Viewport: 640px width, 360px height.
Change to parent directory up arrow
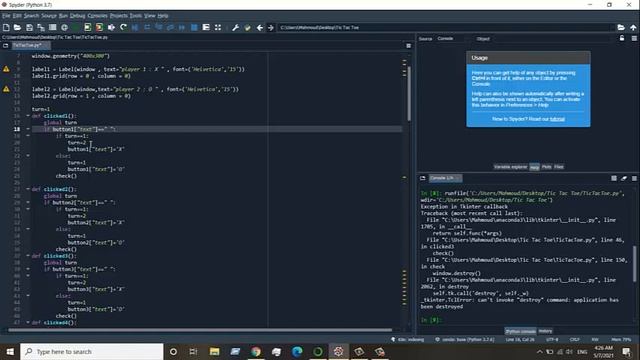click(633, 27)
